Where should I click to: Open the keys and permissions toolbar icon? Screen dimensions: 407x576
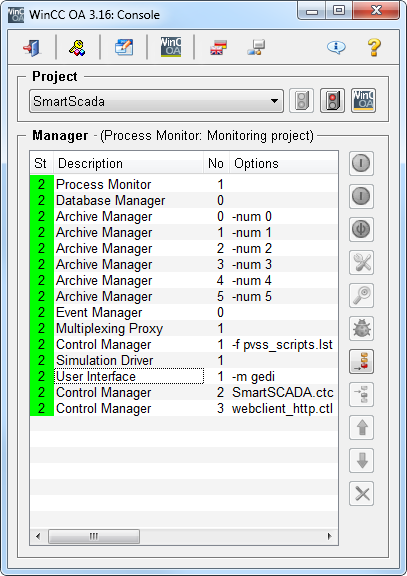[77, 47]
